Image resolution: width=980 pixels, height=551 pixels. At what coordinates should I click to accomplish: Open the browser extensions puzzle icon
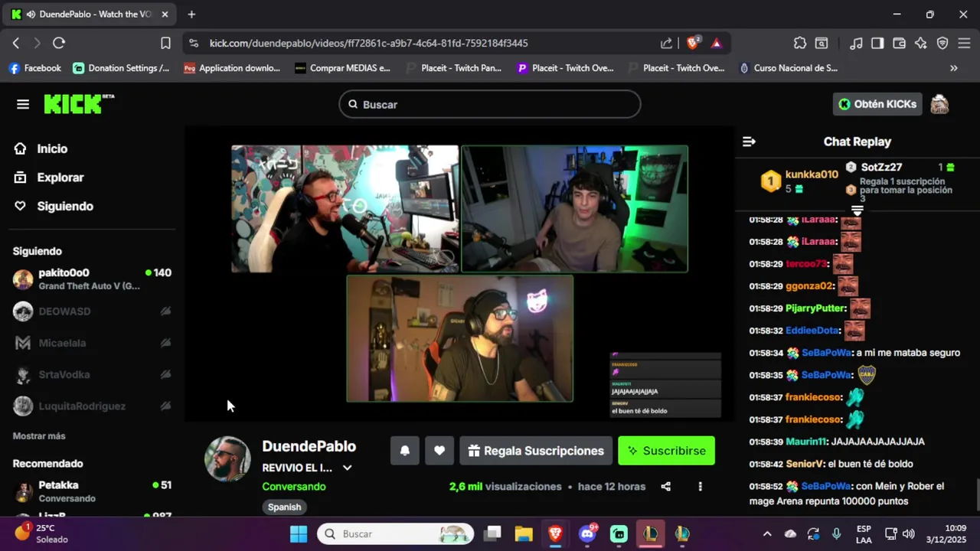coord(800,43)
